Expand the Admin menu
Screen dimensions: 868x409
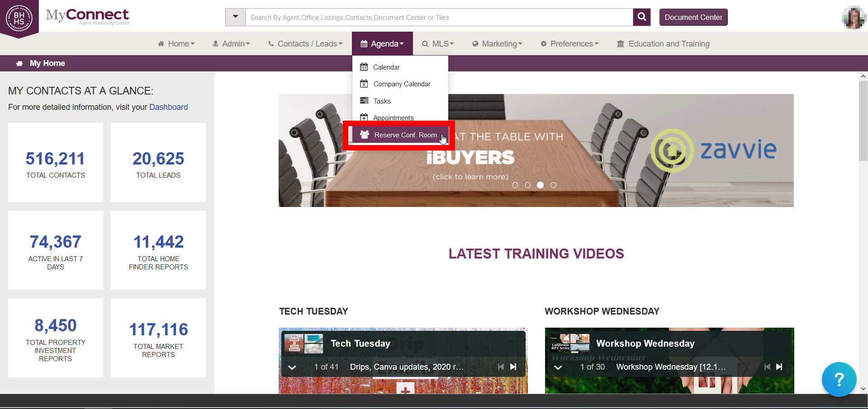tap(231, 44)
